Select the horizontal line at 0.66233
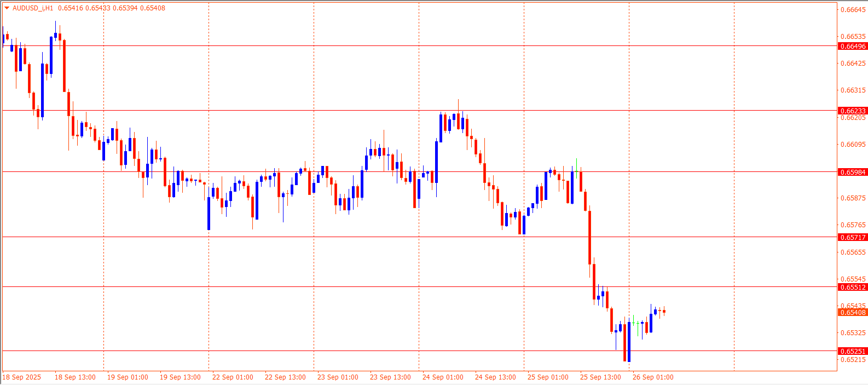Viewport: 868px width, 385px height. click(x=383, y=111)
